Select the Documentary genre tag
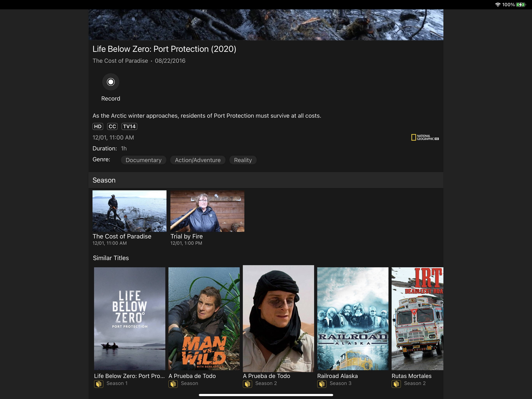Viewport: 532px width, 399px height. tap(144, 160)
